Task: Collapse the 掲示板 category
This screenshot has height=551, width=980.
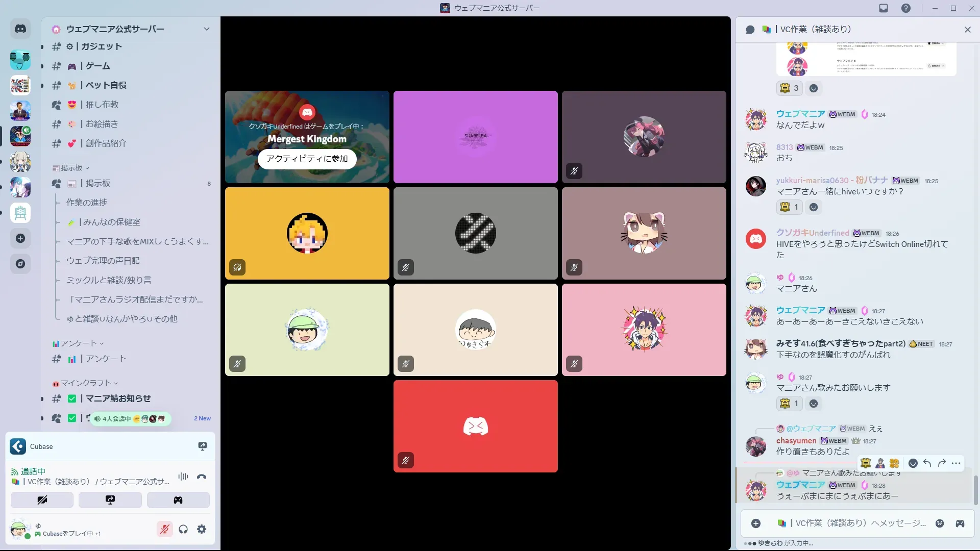Action: click(x=71, y=168)
